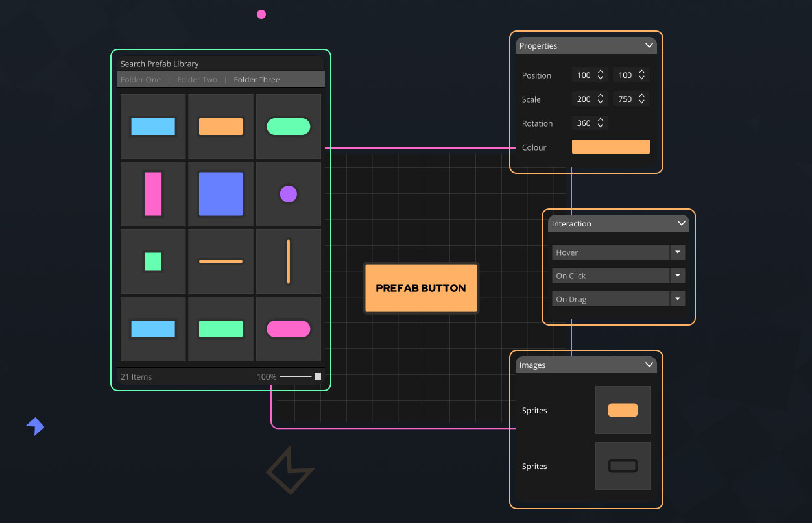Adjust the second Position value stepper arrows

(x=641, y=75)
